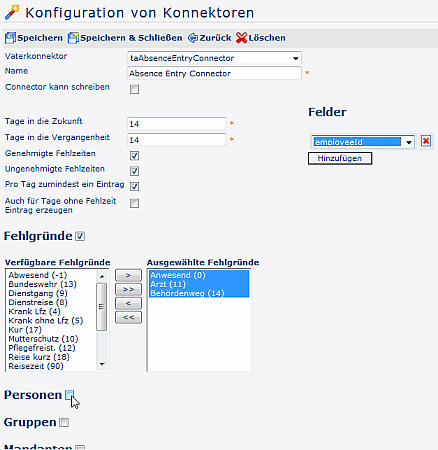Uncheck Genehmigte Fehlzeiten

pyautogui.click(x=134, y=156)
